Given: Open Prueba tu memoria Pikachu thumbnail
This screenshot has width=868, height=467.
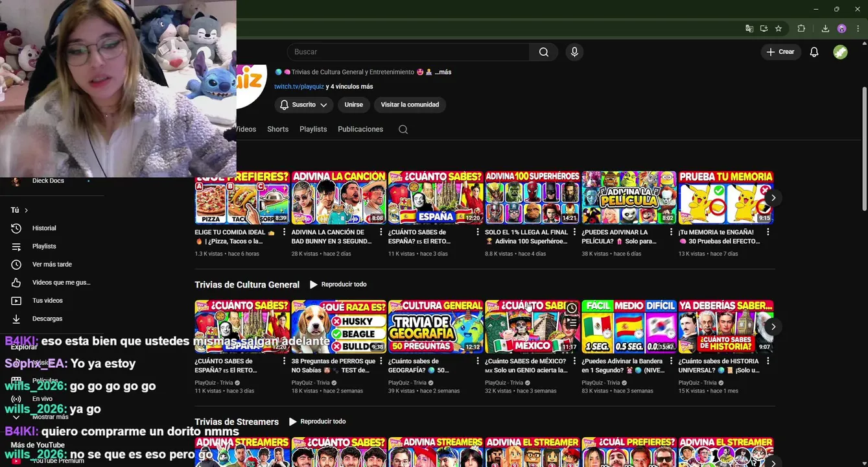Looking at the screenshot, I should tap(725, 198).
